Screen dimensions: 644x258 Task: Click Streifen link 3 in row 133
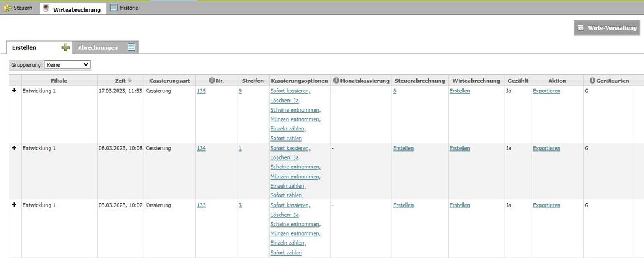point(240,205)
